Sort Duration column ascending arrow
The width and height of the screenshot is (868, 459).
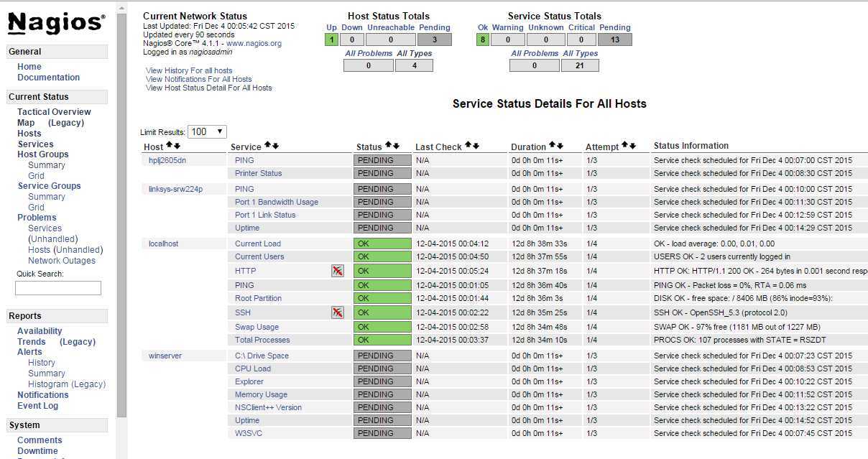[x=553, y=146]
